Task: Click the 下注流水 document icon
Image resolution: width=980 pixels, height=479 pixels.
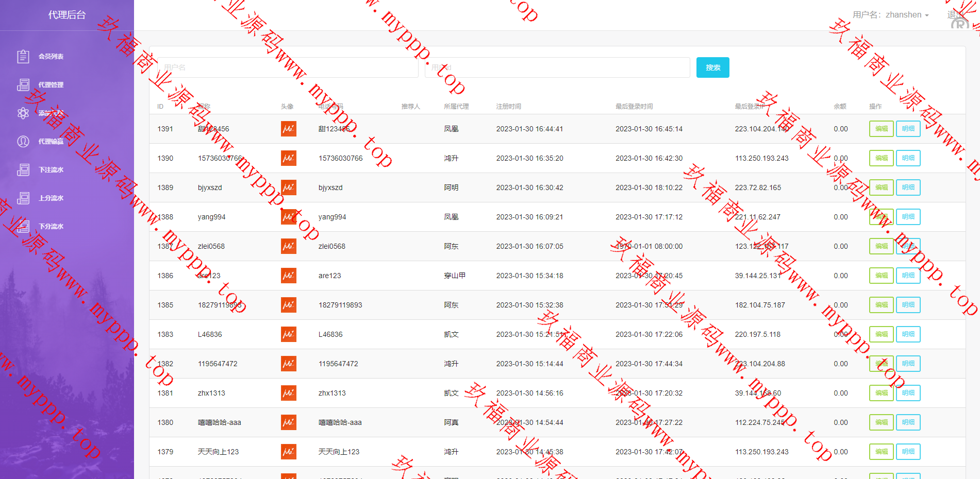Action: point(23,169)
